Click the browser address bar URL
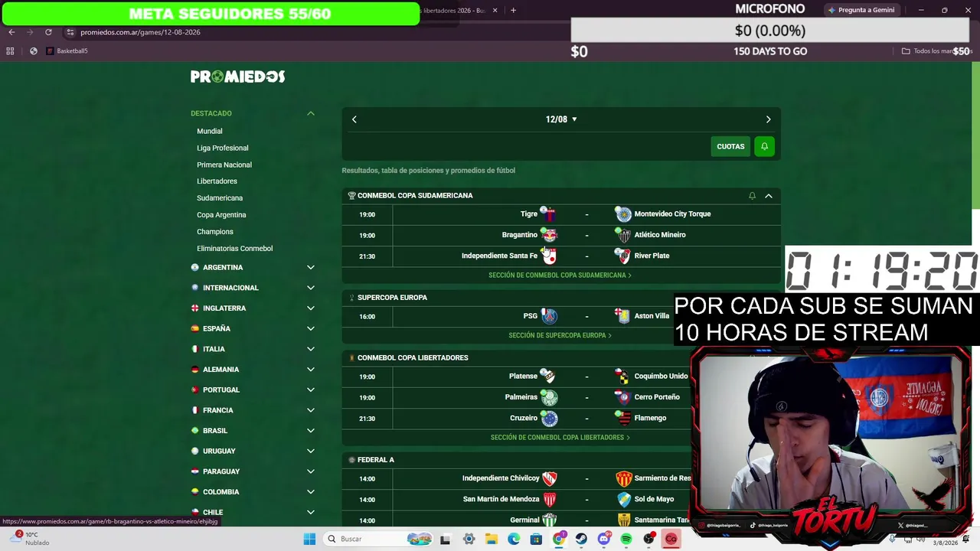This screenshot has height=551, width=980. (140, 32)
